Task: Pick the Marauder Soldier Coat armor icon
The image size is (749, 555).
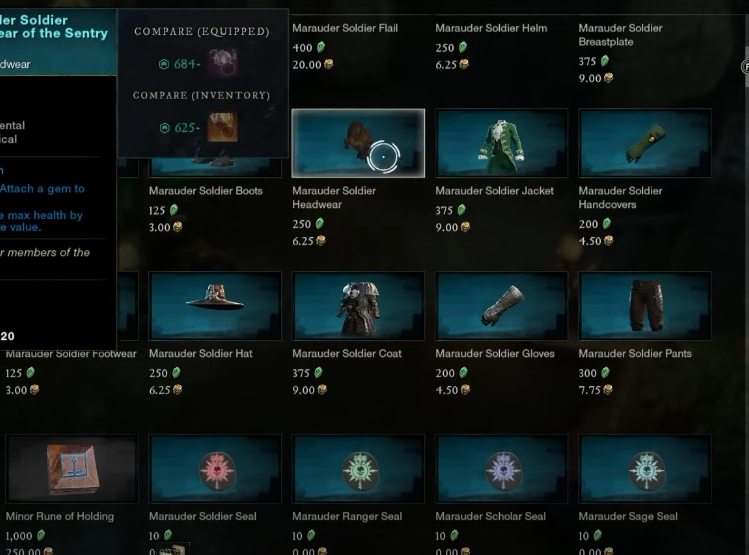Action: pyautogui.click(x=358, y=306)
